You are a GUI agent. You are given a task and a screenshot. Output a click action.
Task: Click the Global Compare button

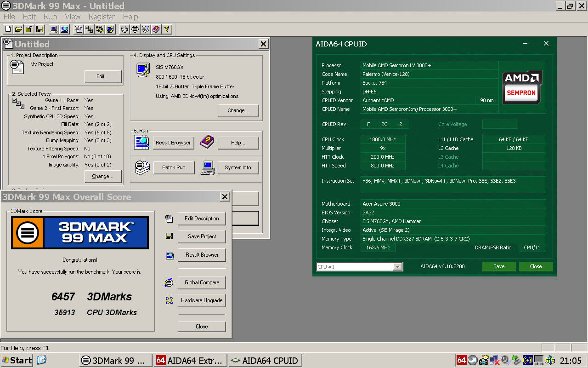tap(202, 282)
